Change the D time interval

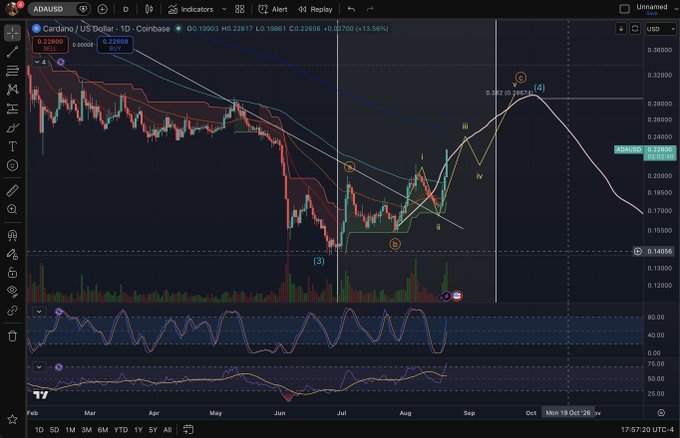(x=125, y=9)
